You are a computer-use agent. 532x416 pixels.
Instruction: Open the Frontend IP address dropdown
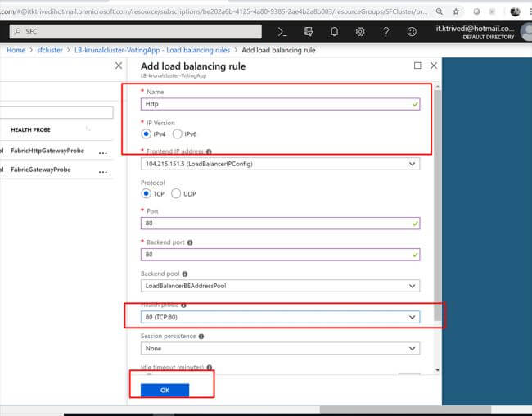(x=280, y=164)
